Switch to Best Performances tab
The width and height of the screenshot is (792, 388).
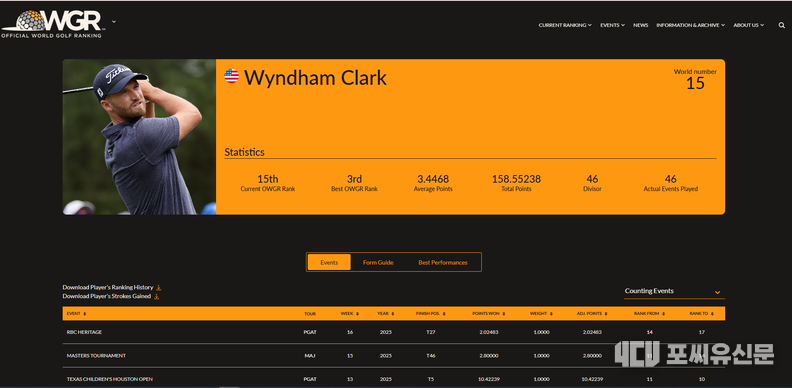tap(443, 262)
